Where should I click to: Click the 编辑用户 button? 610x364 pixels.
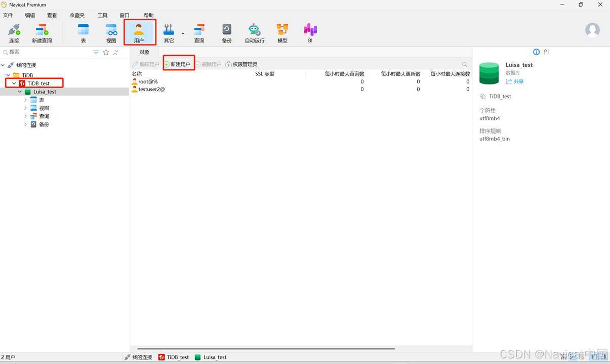coord(146,64)
